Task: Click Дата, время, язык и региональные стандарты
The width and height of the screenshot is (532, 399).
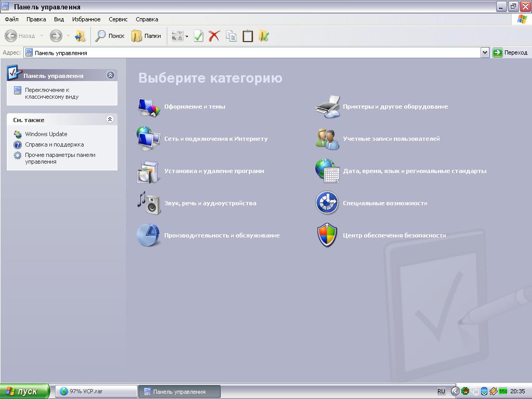Action: [415, 171]
